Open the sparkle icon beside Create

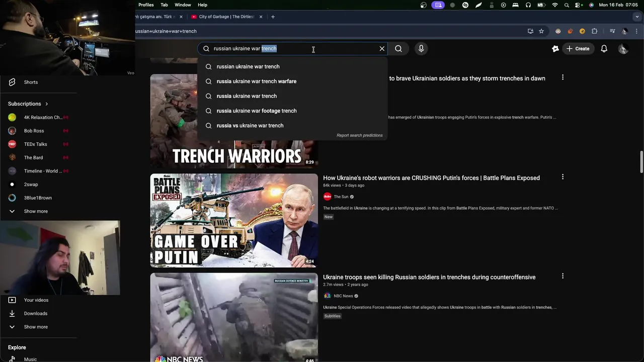pos(555,49)
